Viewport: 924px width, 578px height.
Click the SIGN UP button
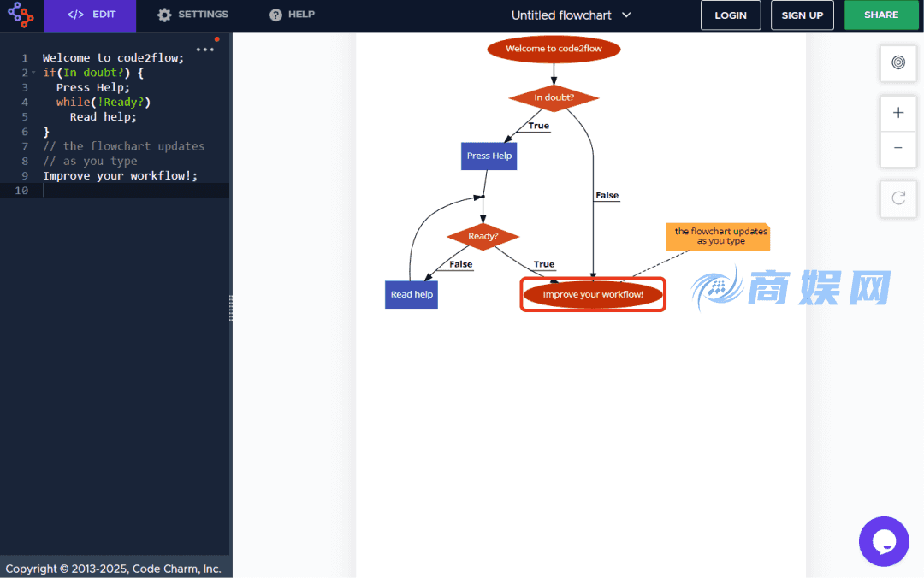802,15
